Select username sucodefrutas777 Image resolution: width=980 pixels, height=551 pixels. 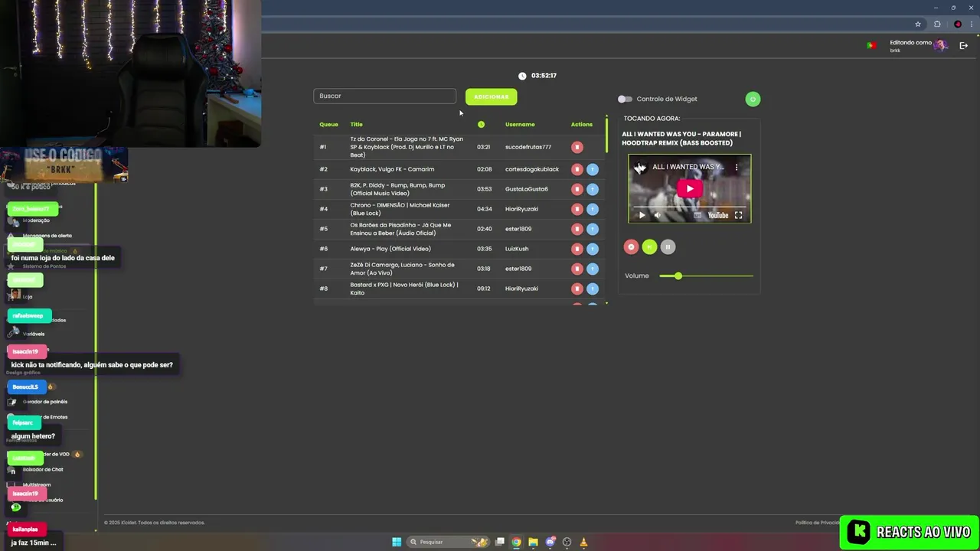[528, 147]
